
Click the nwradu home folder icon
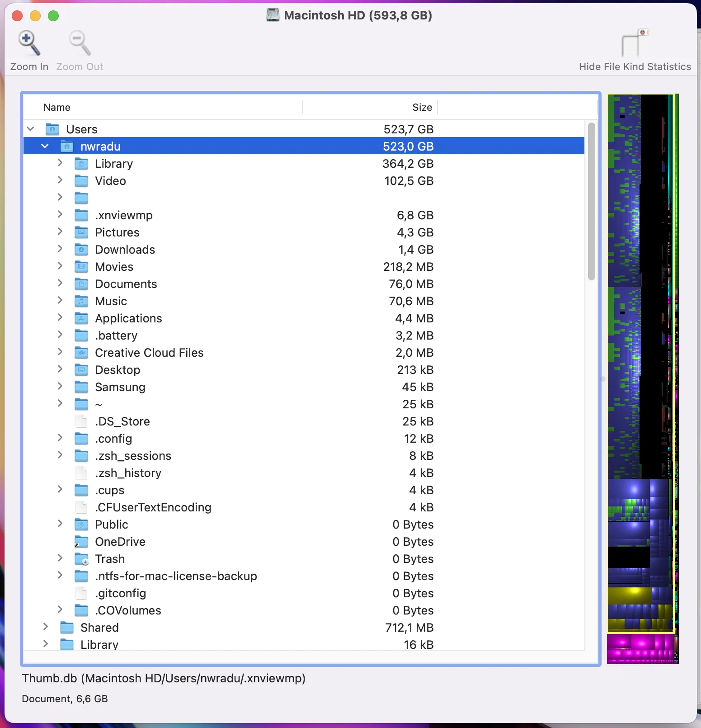coord(67,147)
